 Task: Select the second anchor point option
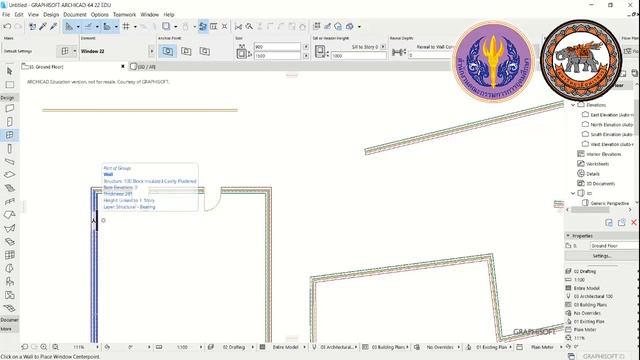186,51
